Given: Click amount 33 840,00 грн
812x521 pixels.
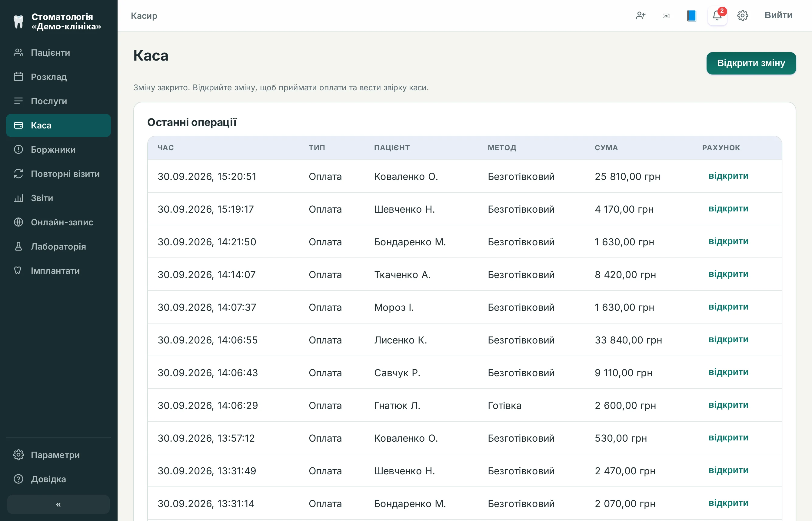Looking at the screenshot, I should (x=628, y=340).
